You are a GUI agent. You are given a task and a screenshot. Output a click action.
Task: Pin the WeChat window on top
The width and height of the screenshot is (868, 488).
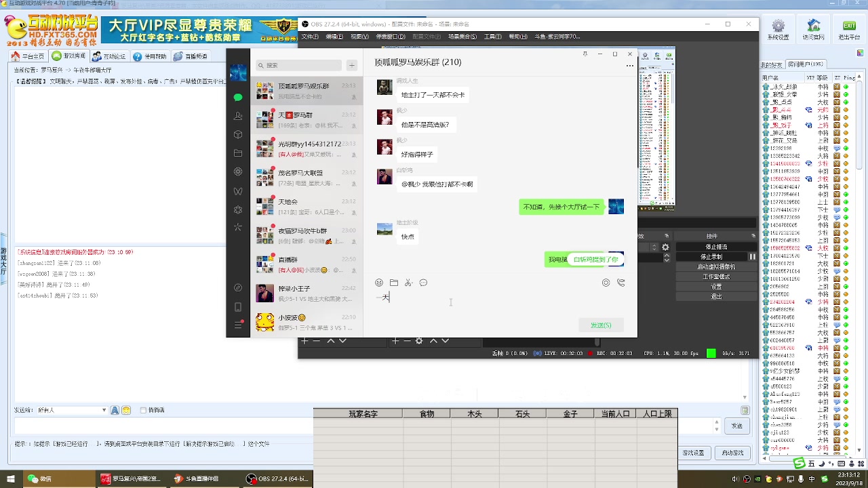pos(585,54)
